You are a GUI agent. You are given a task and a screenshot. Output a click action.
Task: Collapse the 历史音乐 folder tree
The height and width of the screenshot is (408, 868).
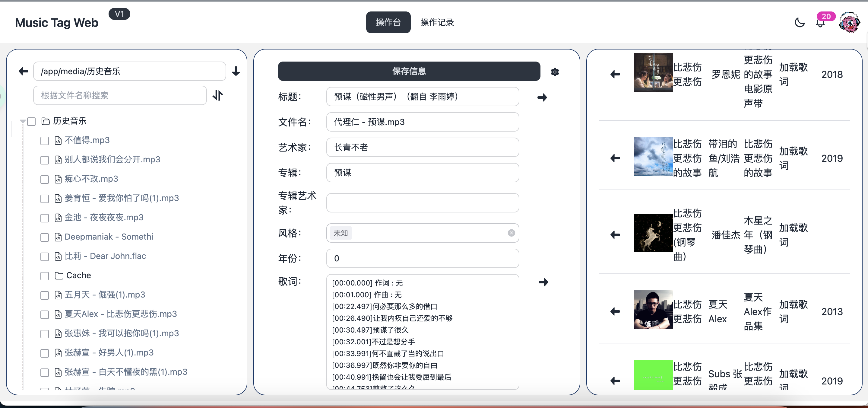click(23, 121)
